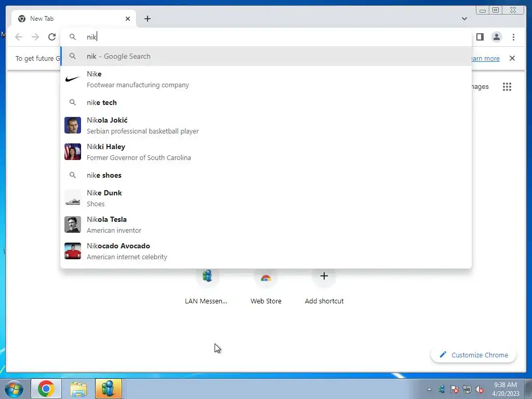Screen dimensions: 532x399
Task: Click the Chrome taskbar icon
Action: pos(46,389)
